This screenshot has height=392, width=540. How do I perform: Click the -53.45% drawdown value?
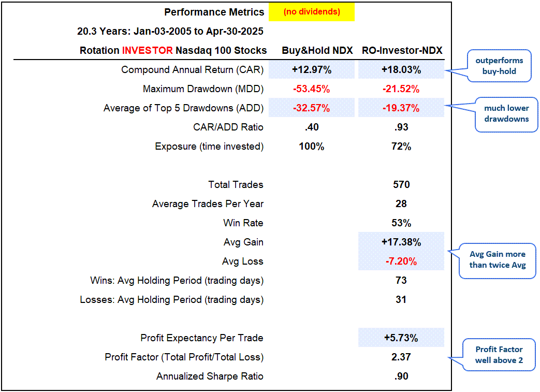tap(312, 89)
